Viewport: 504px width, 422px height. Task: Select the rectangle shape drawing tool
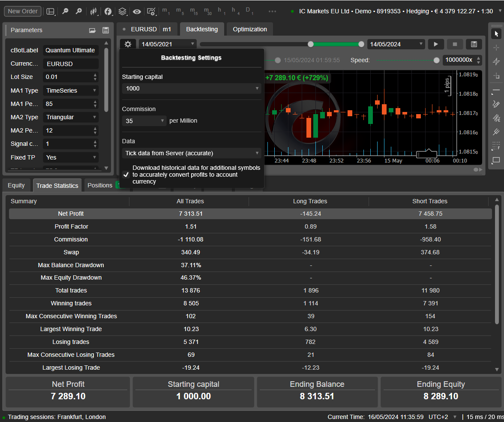496,160
